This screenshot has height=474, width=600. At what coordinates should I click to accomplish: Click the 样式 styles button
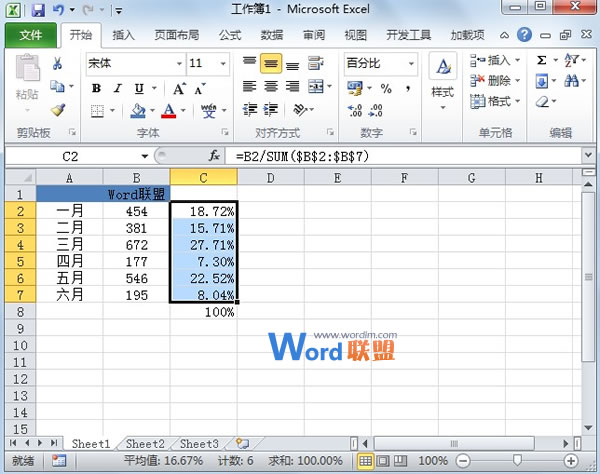coord(443,78)
